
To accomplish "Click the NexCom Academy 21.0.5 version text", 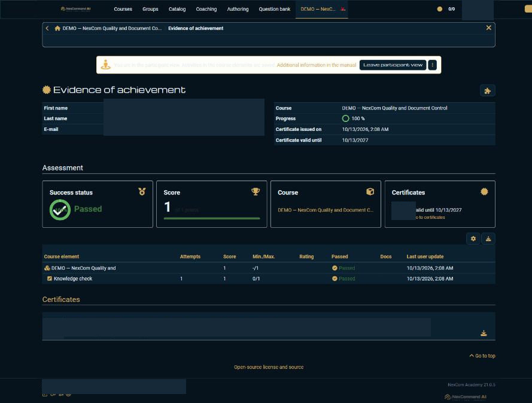I will click(472, 384).
